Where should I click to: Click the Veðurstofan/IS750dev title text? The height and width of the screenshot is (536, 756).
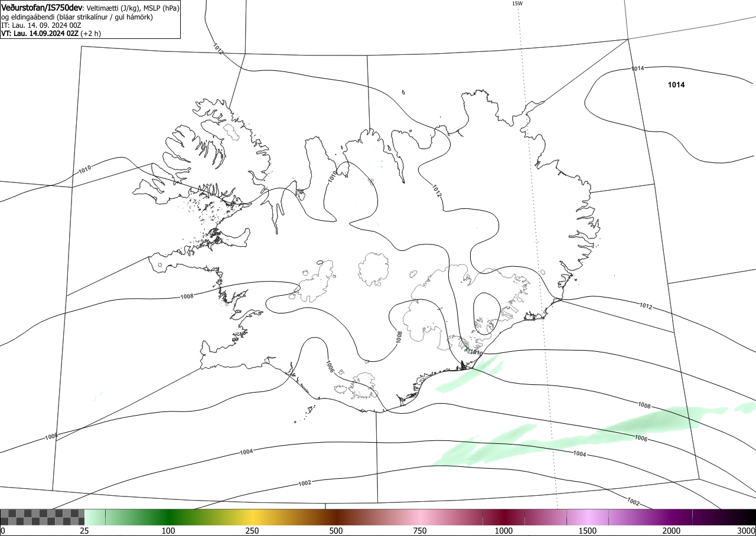tap(43, 8)
